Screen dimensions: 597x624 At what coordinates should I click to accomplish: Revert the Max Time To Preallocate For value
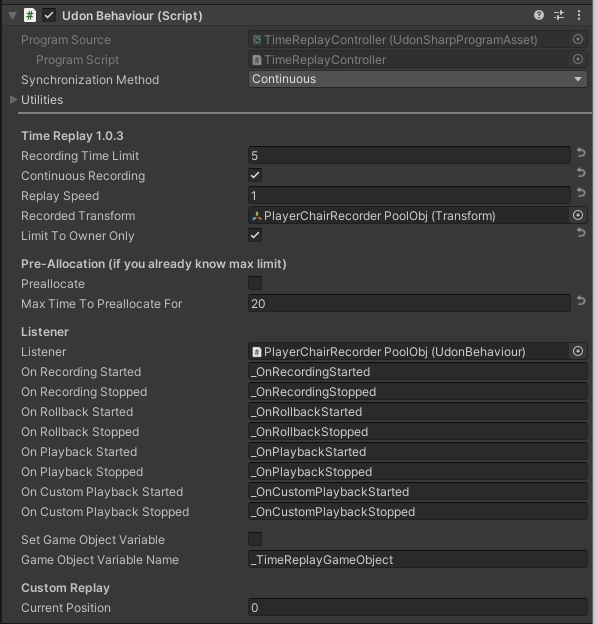[x=581, y=300]
